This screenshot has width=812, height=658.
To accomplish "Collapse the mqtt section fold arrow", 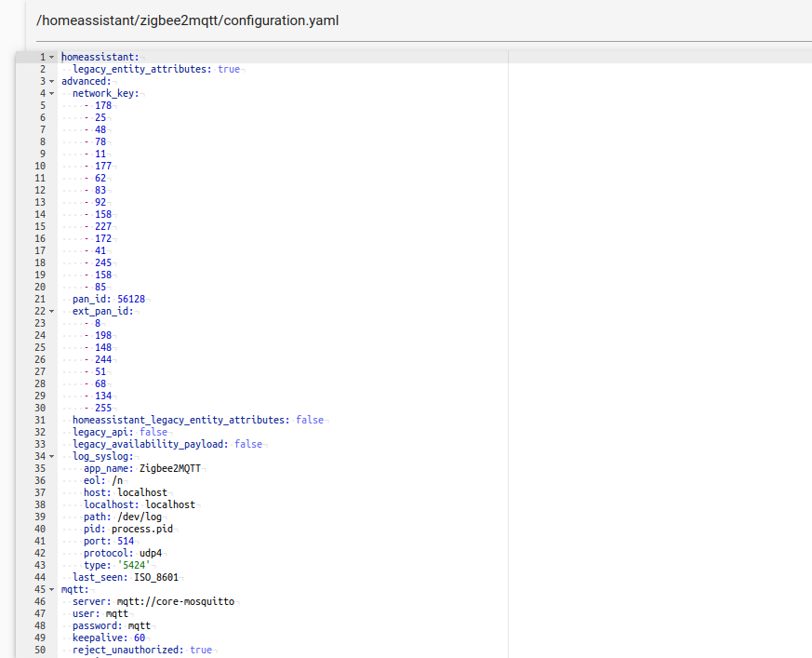I will click(51, 590).
